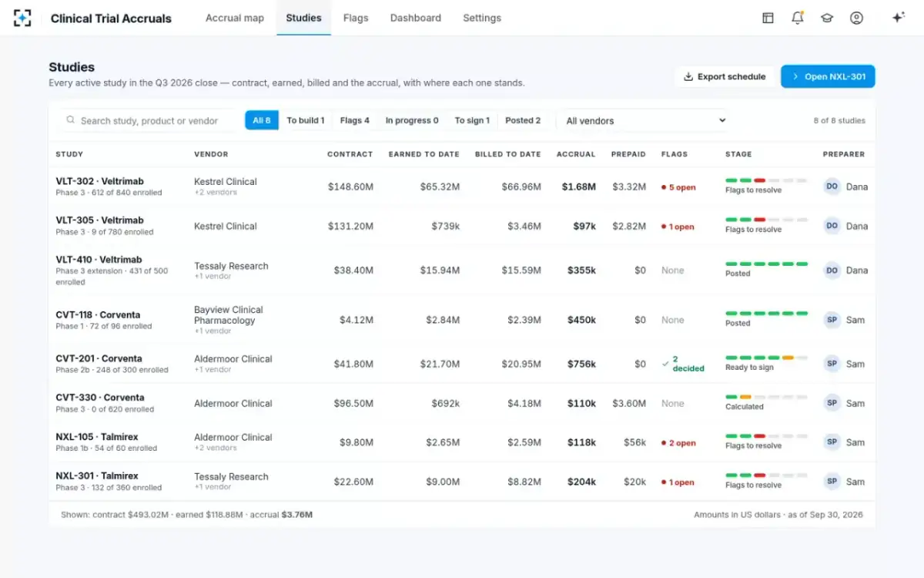Click the SP avatar in the NXL-105 row
The height and width of the screenshot is (578, 924).
point(832,442)
